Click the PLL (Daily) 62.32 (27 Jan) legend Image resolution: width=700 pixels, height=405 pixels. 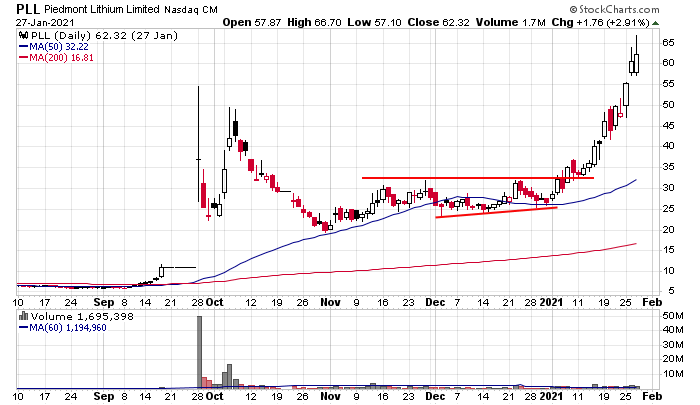[x=104, y=36]
